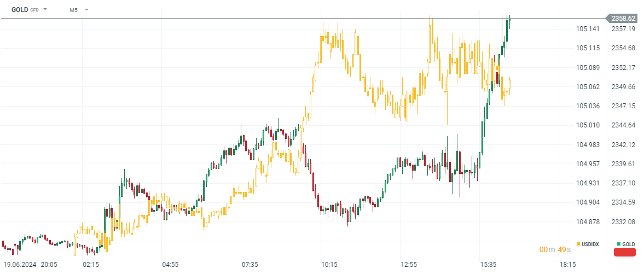Toggle the GOLD legend label
The image size is (644, 274).
pyautogui.click(x=628, y=244)
